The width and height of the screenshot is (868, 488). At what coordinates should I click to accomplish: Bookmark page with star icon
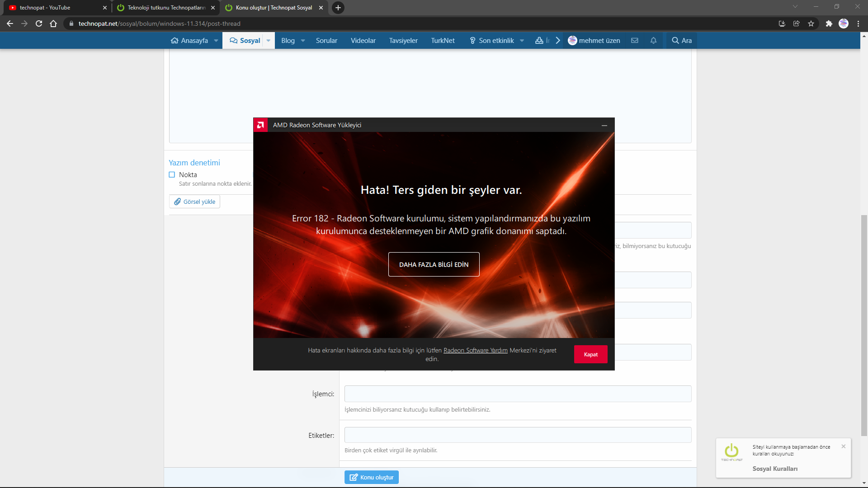[811, 23]
